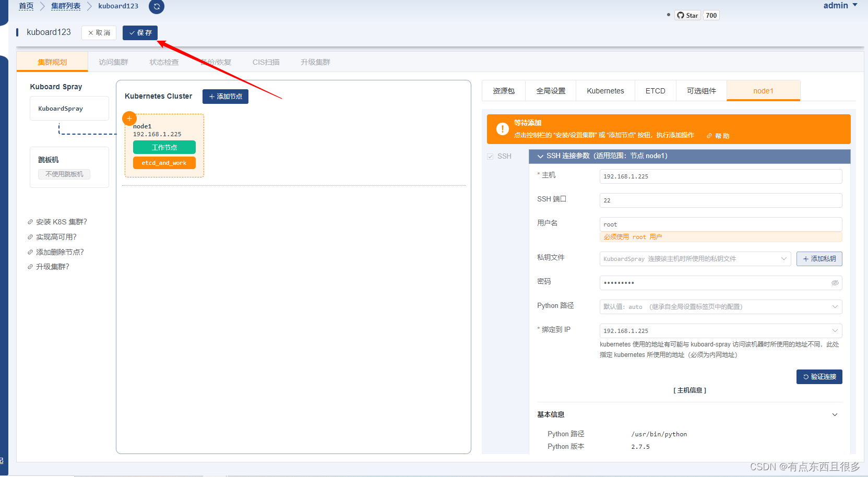
Task: Click the 集群列表 breadcrumb link
Action: (66, 6)
